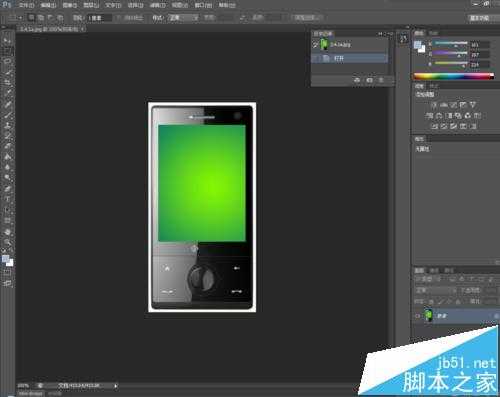Select the Eraser tool
Screen dimensions: 500x397
tap(7, 146)
